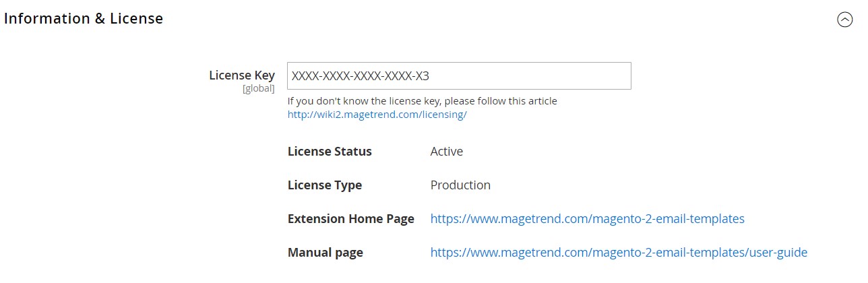
Task: Click the Production license type value
Action: (x=460, y=185)
